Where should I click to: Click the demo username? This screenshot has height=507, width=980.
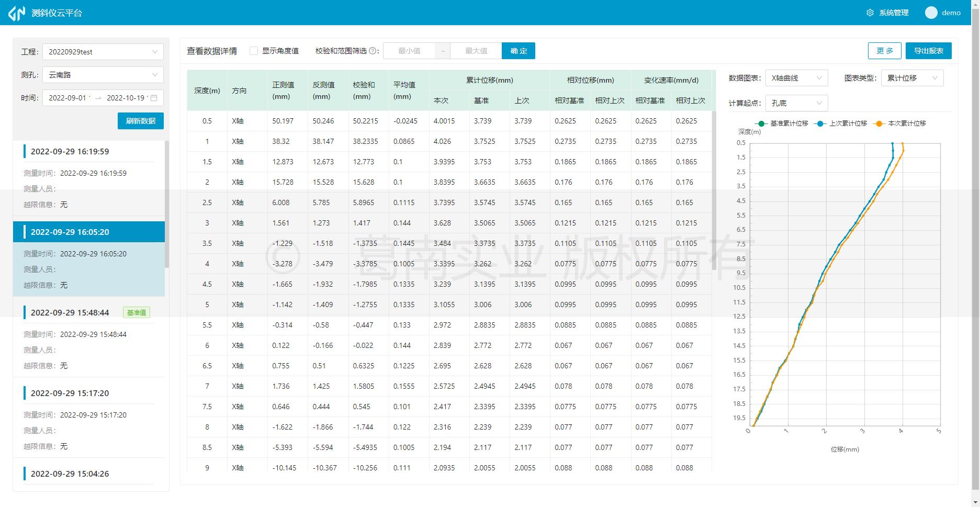point(951,13)
